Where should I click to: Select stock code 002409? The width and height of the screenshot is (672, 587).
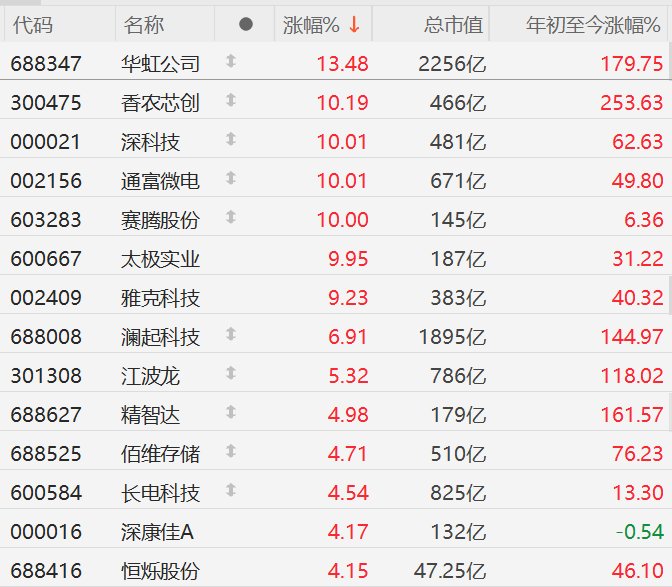pos(46,298)
